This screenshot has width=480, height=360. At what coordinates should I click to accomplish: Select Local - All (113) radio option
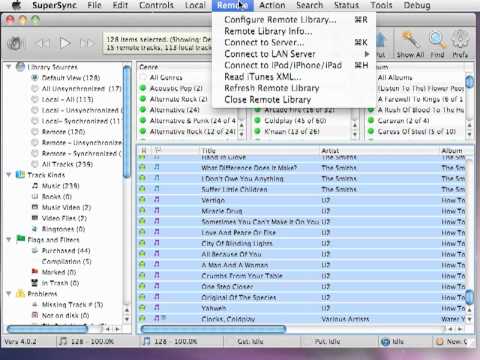click(x=35, y=99)
